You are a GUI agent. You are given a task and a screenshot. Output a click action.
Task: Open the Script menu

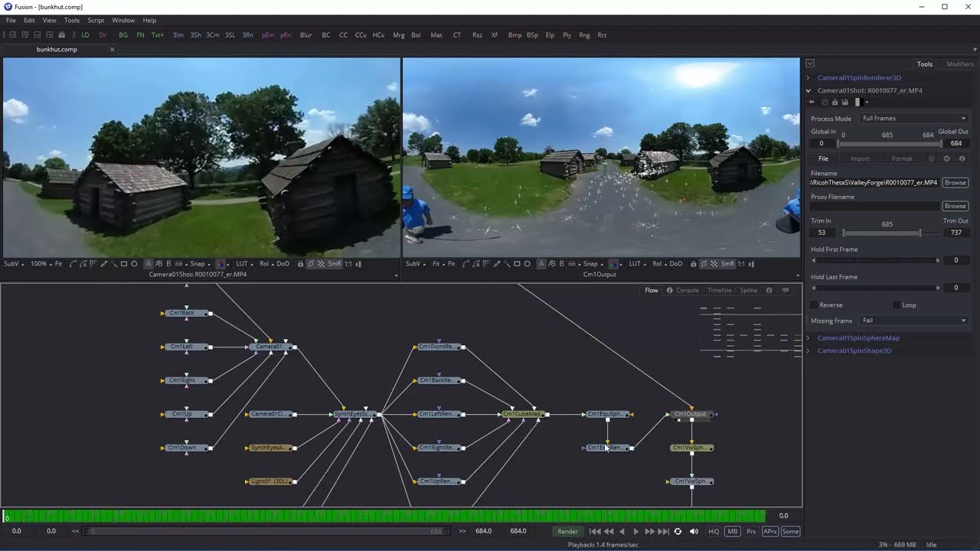(x=96, y=21)
